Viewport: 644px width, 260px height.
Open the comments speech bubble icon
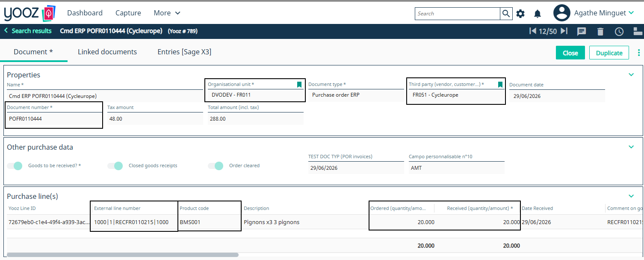(x=582, y=31)
